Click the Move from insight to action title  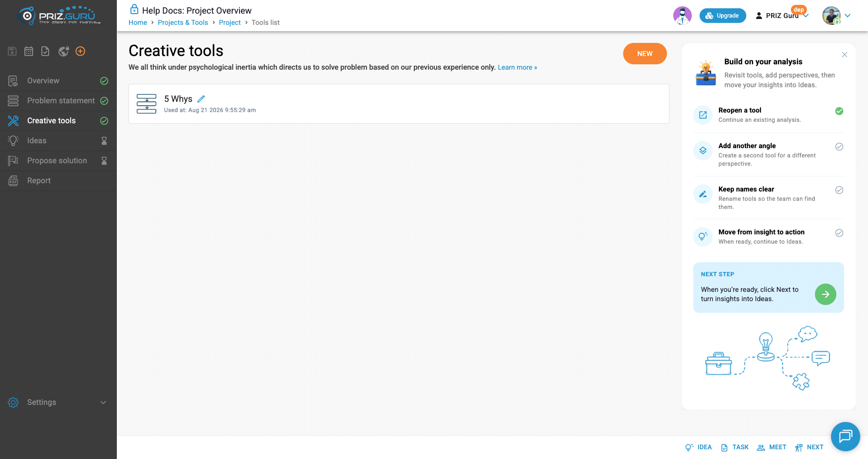[x=761, y=232]
